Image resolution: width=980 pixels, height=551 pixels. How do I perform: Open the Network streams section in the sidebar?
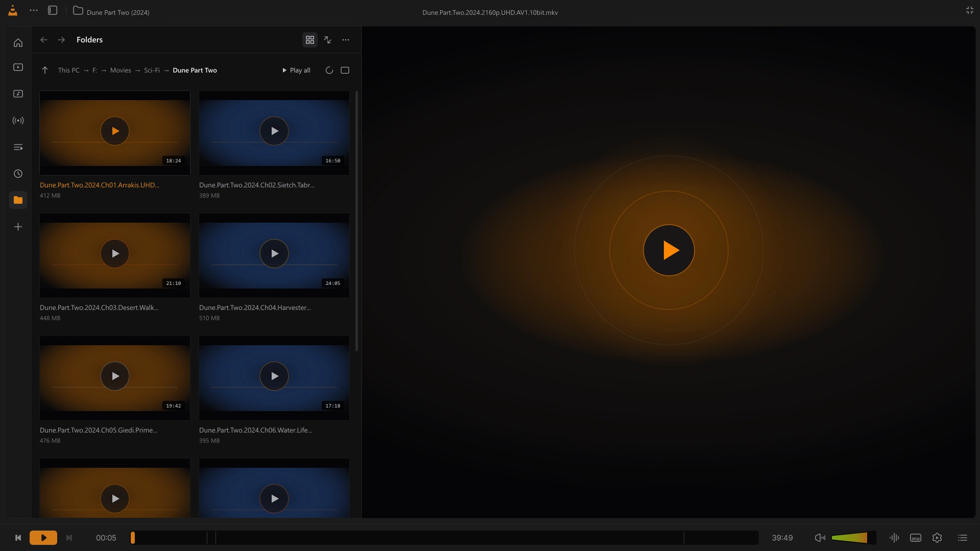pos(18,121)
